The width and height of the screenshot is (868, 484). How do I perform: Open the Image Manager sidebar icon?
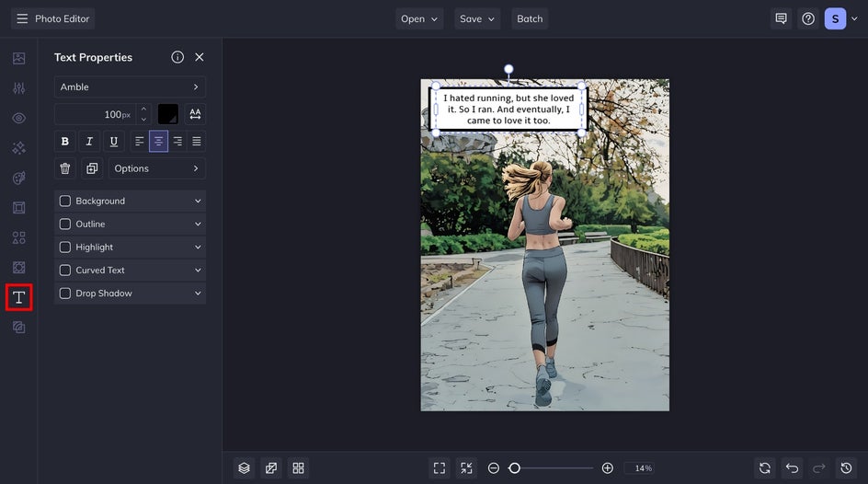(18, 58)
